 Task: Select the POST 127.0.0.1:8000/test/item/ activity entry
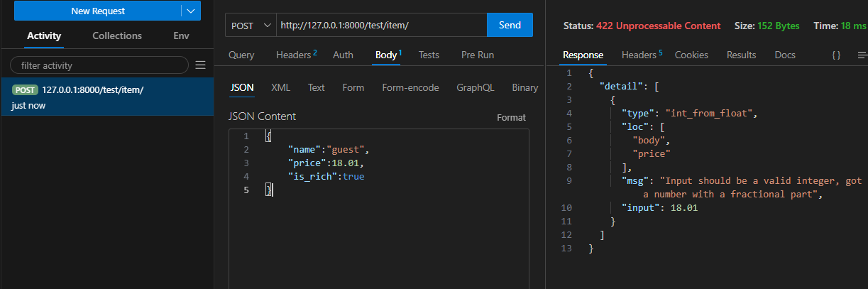[x=107, y=97]
